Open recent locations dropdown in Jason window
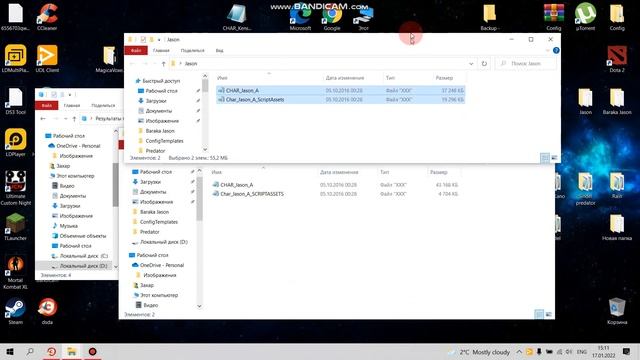This screenshot has height=360, width=640. pos(154,64)
